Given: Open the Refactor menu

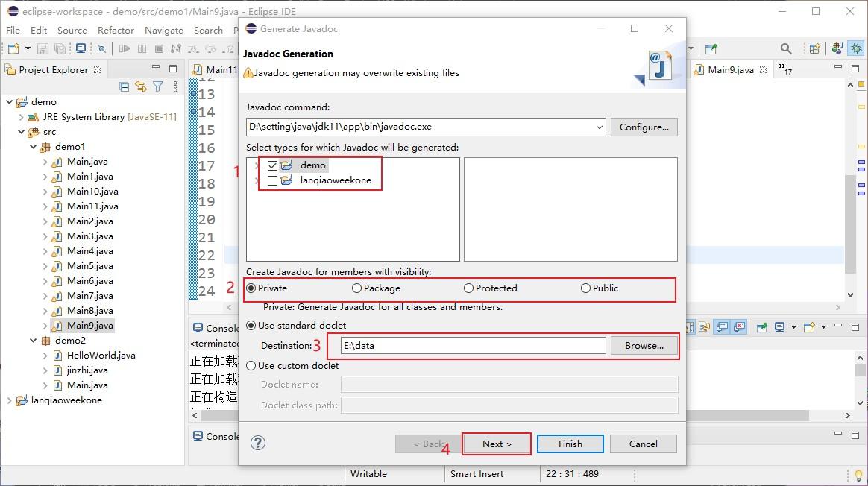Looking at the screenshot, I should (116, 30).
